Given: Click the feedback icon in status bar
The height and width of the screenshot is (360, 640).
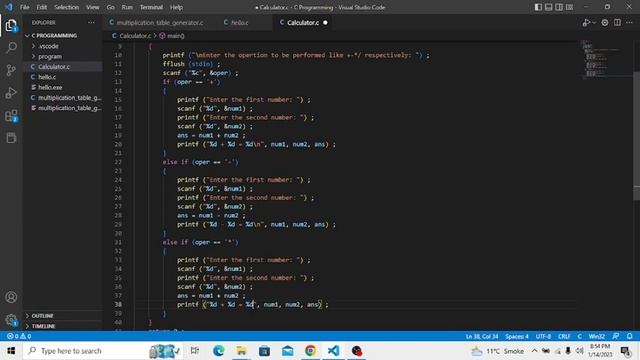Looking at the screenshot, I should pos(616,336).
